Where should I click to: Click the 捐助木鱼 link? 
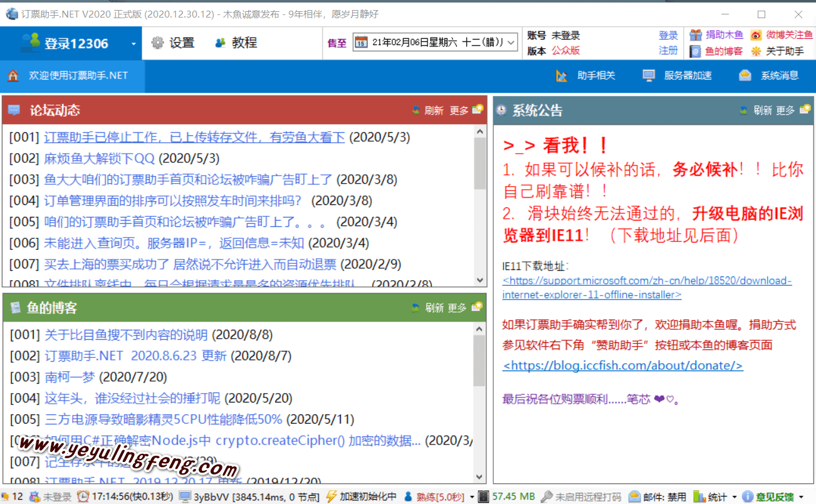pyautogui.click(x=724, y=35)
